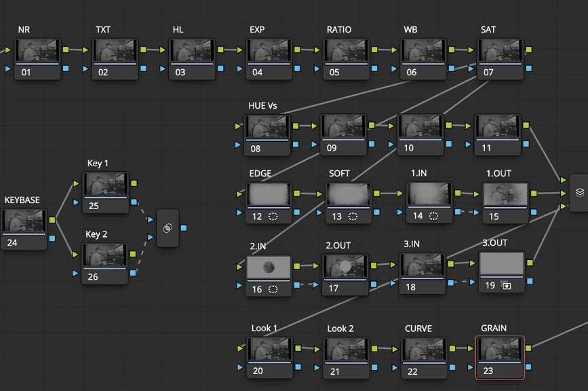Screen dimensions: 588x391
Task: Click power window icon on node 13
Action: click(353, 217)
